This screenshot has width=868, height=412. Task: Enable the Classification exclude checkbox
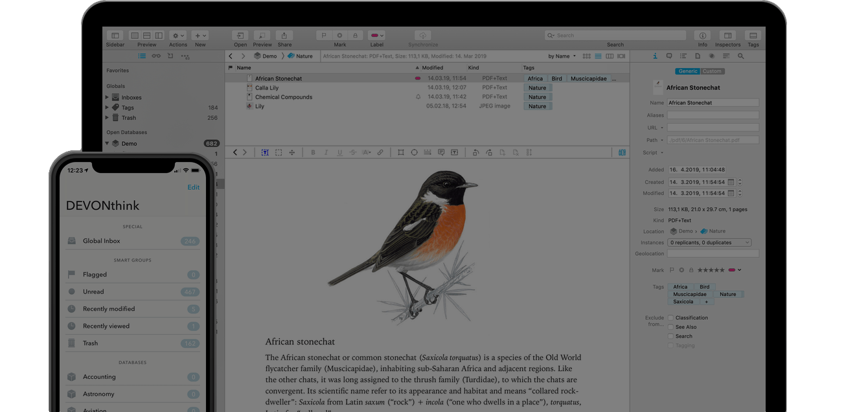pos(670,318)
